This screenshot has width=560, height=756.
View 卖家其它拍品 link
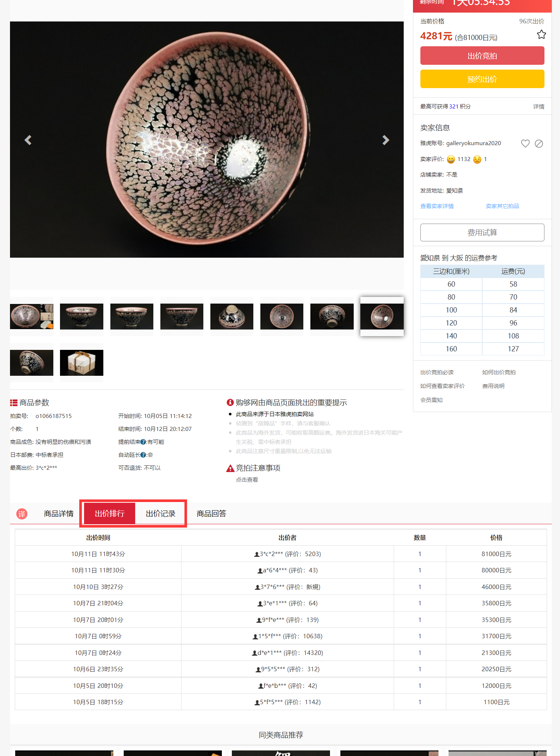coord(502,206)
